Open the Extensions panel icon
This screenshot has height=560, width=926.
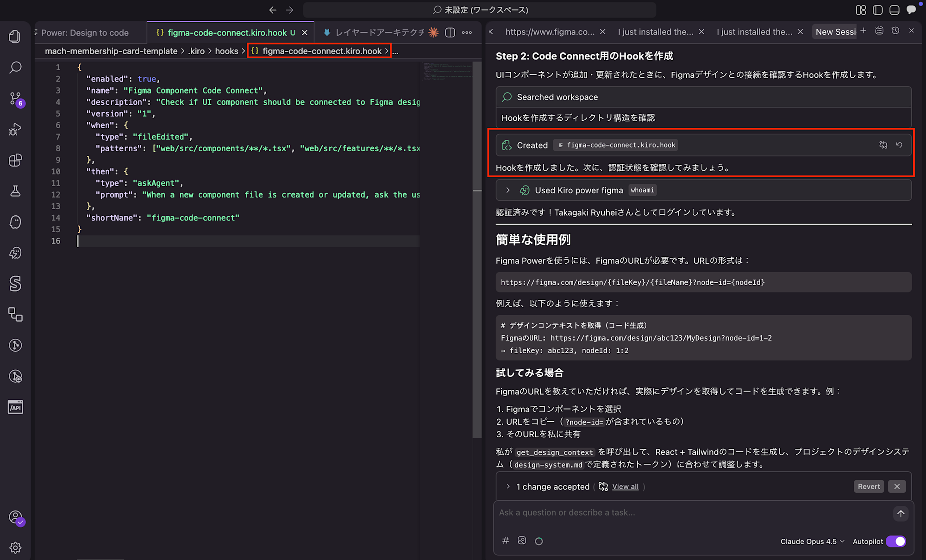click(15, 160)
